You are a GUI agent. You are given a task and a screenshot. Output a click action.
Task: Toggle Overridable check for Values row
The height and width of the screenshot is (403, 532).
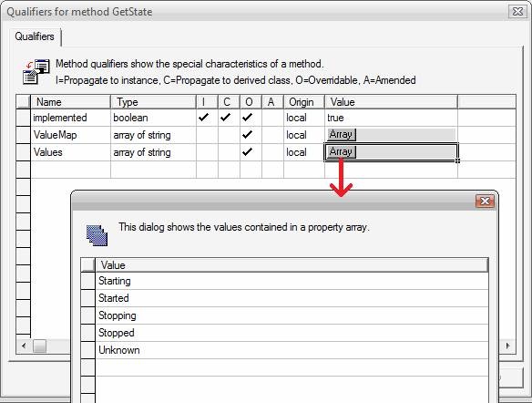248,152
